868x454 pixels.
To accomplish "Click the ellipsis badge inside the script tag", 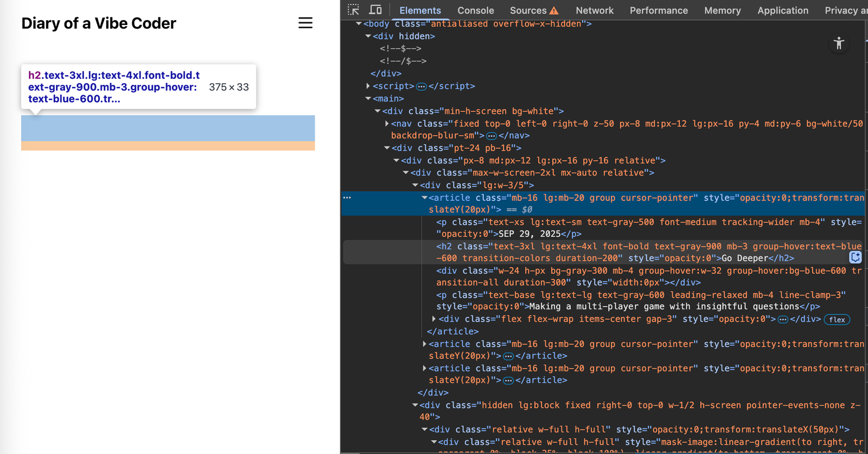I will click(x=422, y=86).
